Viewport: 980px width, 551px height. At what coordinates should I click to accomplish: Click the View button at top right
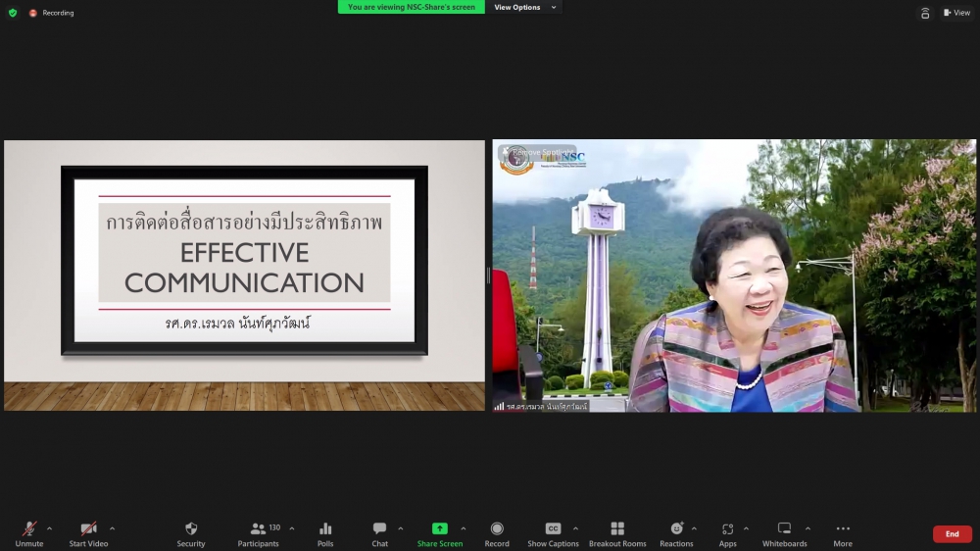(x=956, y=13)
